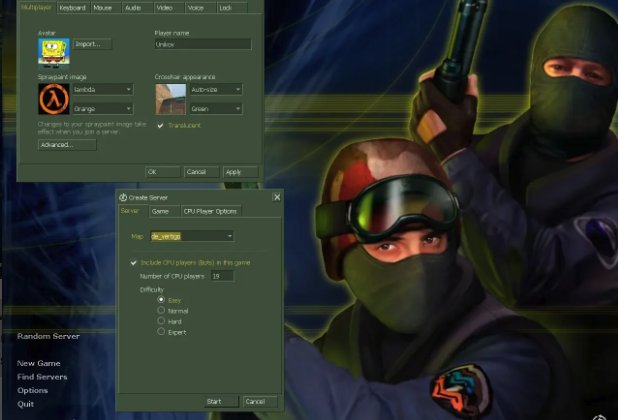
Task: Choose Normal difficulty option
Action: pyautogui.click(x=161, y=310)
